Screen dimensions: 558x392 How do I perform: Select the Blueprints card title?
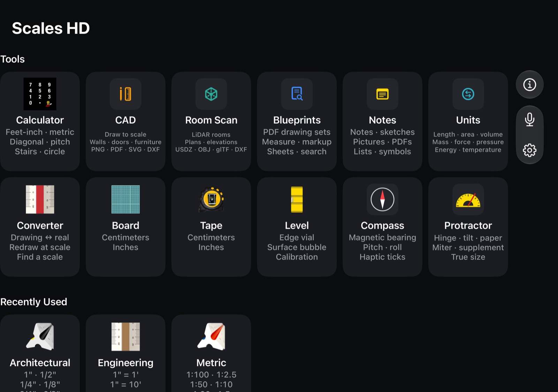[297, 120]
